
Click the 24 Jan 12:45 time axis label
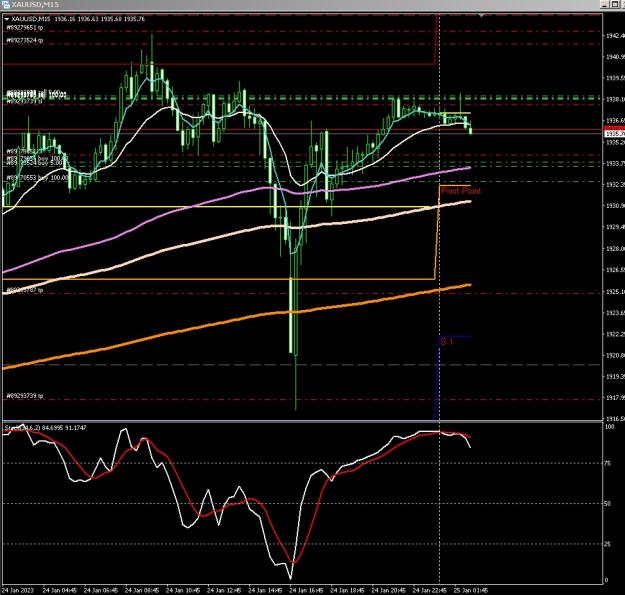(x=224, y=590)
